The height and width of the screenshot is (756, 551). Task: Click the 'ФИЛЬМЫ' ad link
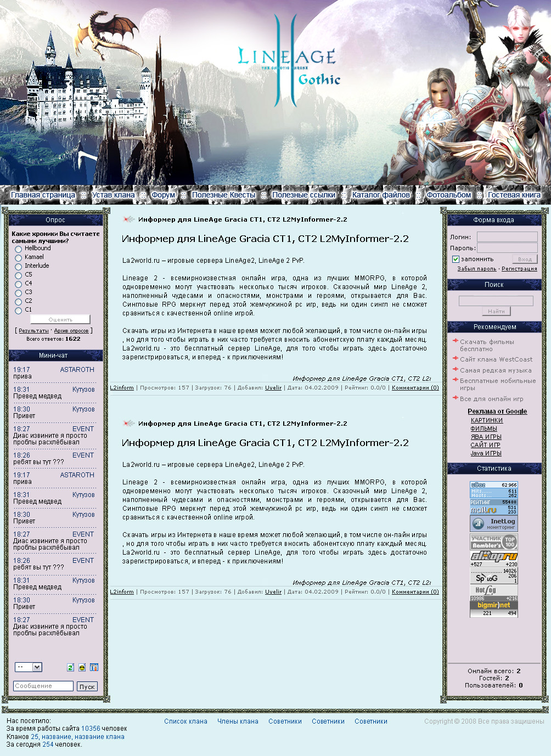pyautogui.click(x=483, y=428)
